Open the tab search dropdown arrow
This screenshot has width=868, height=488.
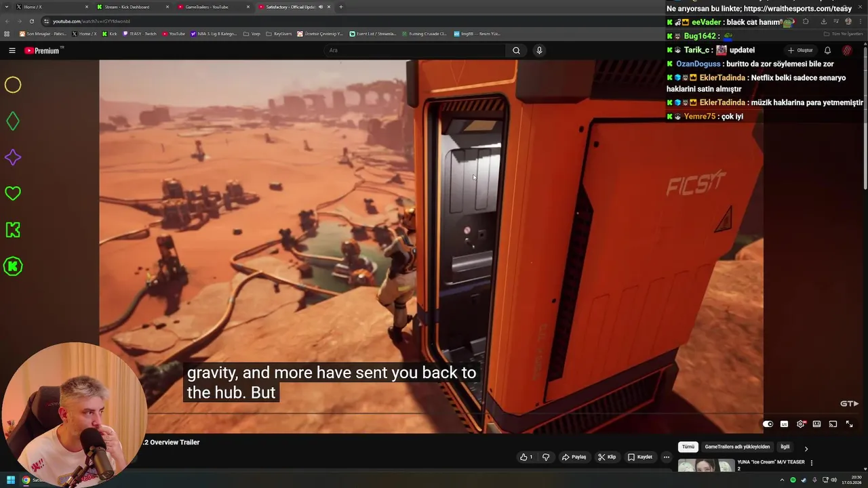pyautogui.click(x=6, y=7)
